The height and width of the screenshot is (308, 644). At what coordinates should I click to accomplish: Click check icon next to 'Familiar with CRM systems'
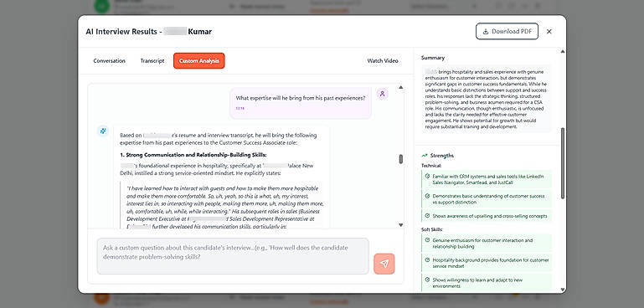point(428,176)
